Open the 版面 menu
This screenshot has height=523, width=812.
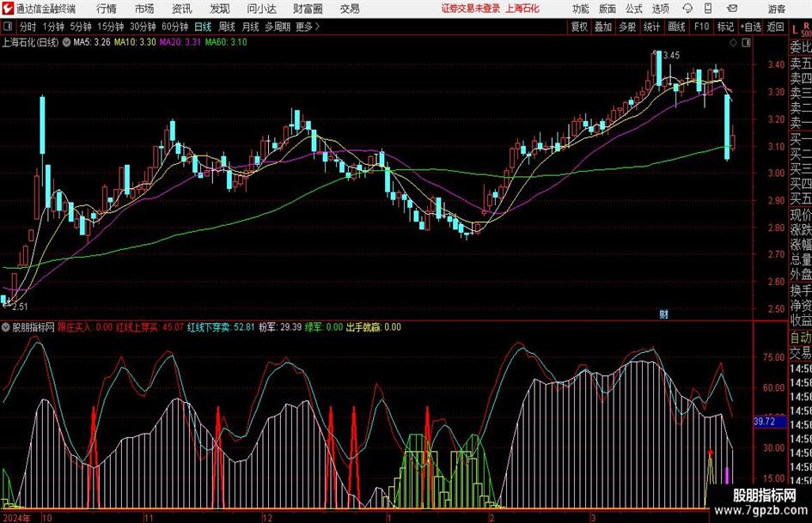pos(607,9)
